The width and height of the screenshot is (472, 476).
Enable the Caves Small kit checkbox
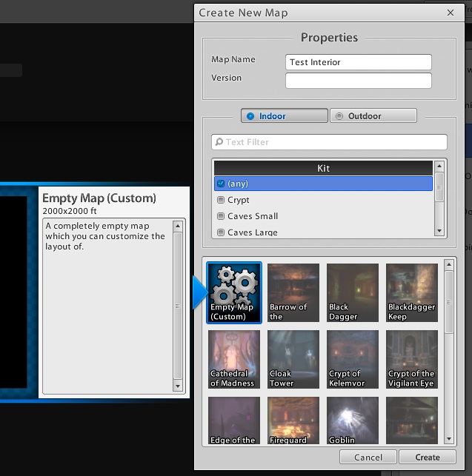pyautogui.click(x=221, y=216)
